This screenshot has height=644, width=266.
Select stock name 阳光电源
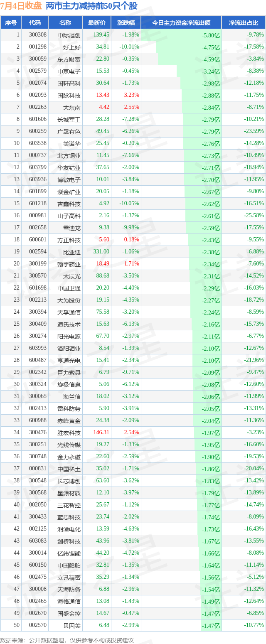[x=69, y=336]
